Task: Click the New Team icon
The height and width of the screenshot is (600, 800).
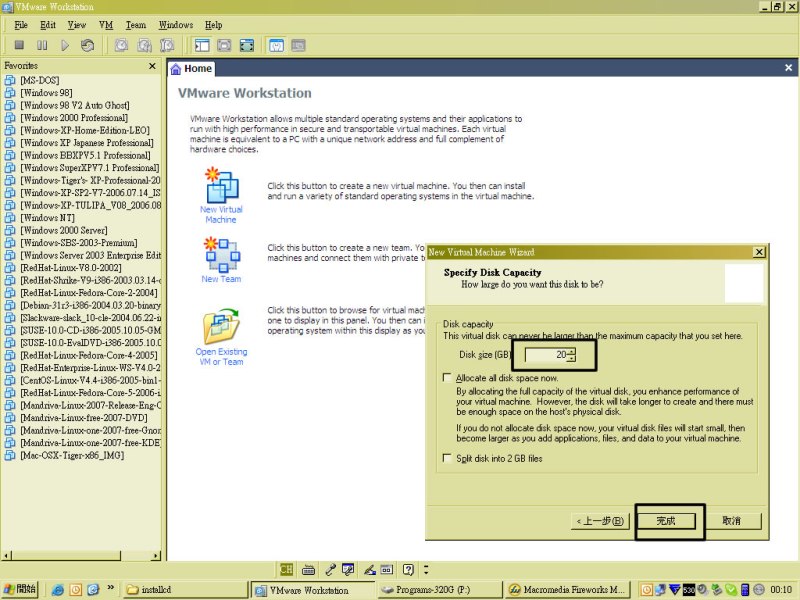Action: 221,254
